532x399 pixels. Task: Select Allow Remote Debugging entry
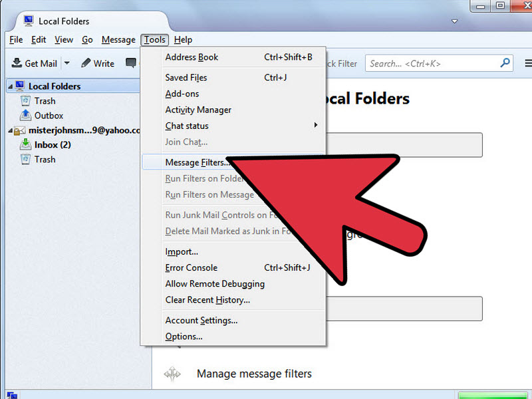click(x=233, y=284)
